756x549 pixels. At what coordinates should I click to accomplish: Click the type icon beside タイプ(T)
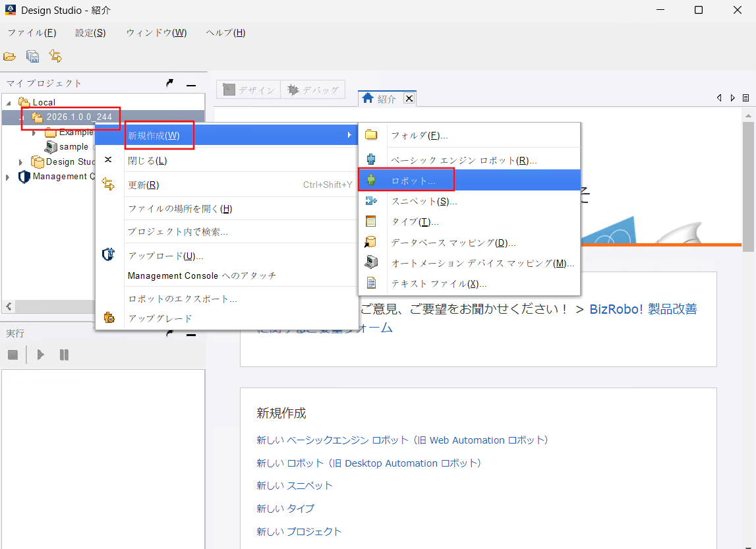tap(371, 221)
